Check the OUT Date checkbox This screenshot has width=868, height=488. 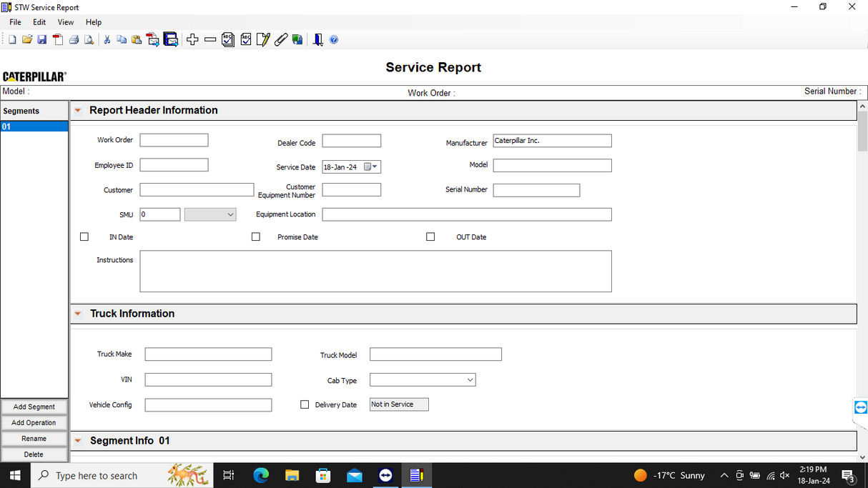(430, 236)
